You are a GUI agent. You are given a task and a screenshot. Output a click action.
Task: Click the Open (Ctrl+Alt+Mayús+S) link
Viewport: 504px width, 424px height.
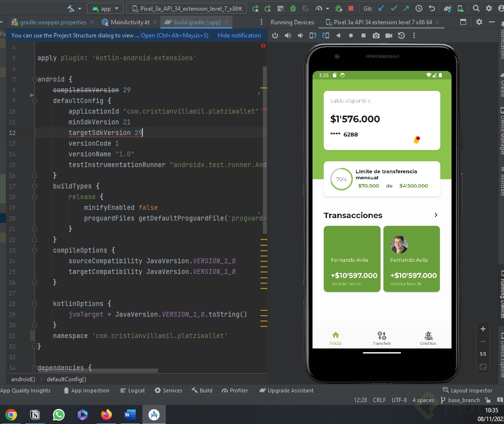pyautogui.click(x=174, y=35)
